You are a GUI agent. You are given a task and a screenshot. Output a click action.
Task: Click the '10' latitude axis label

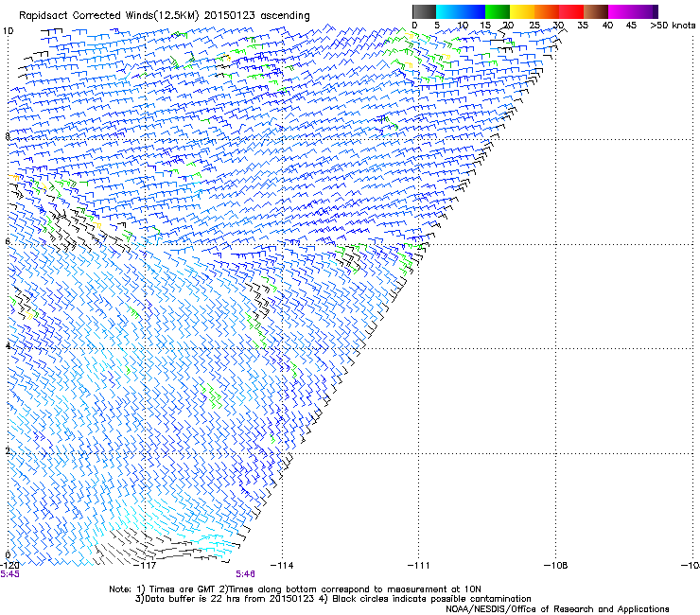(8, 31)
